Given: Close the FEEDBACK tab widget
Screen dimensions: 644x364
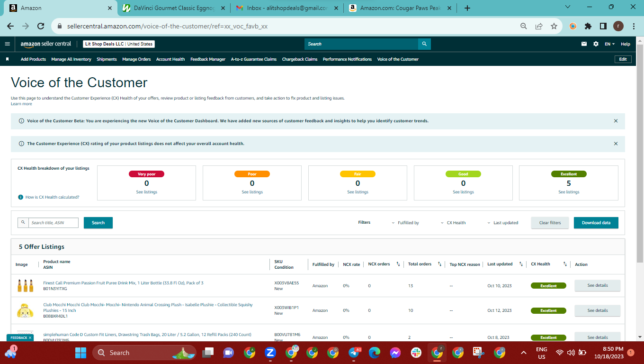Looking at the screenshot, I should [x=30, y=338].
